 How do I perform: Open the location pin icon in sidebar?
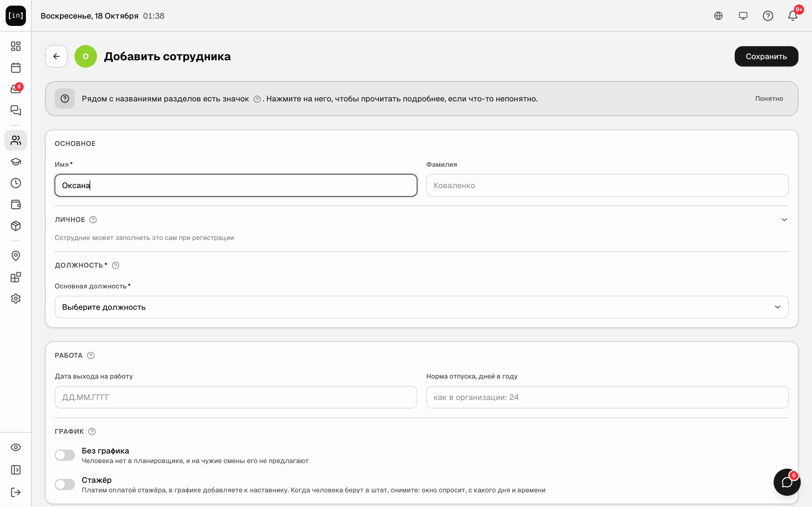pyautogui.click(x=16, y=256)
